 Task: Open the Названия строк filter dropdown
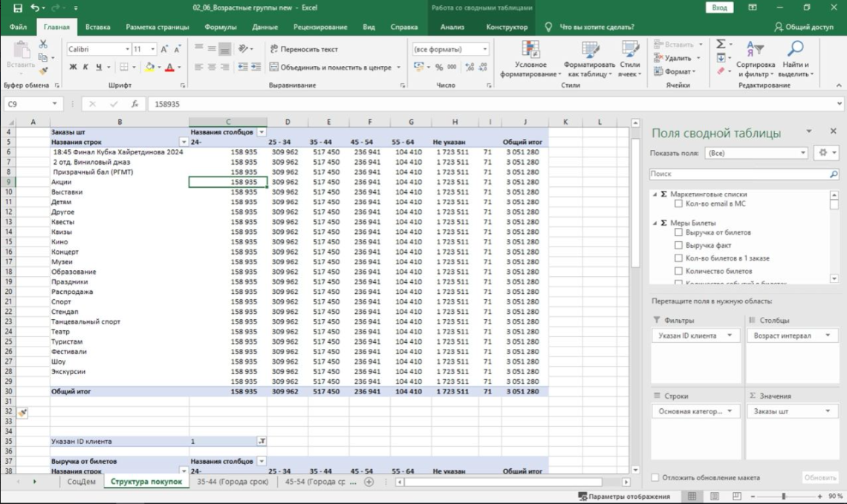pos(184,141)
